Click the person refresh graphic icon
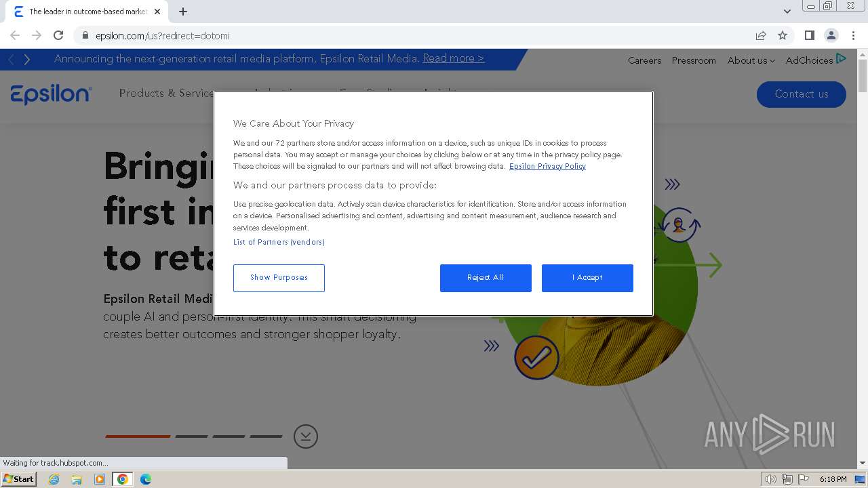 pos(679,225)
